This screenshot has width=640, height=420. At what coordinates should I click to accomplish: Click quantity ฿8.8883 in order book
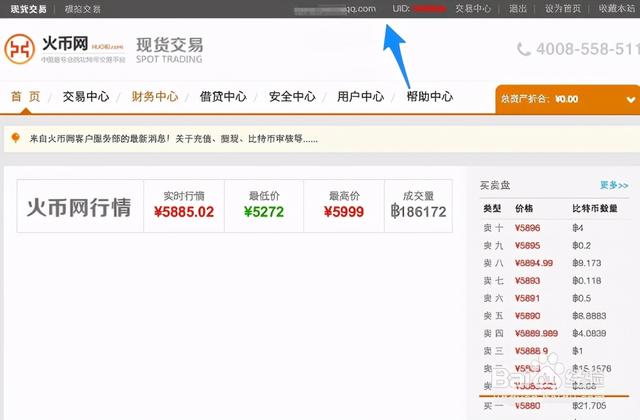pyautogui.click(x=589, y=316)
